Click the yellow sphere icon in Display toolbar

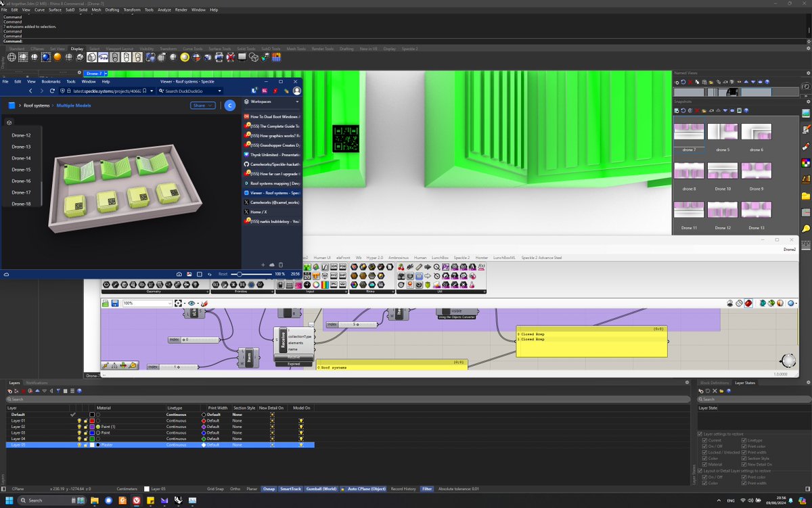point(185,57)
